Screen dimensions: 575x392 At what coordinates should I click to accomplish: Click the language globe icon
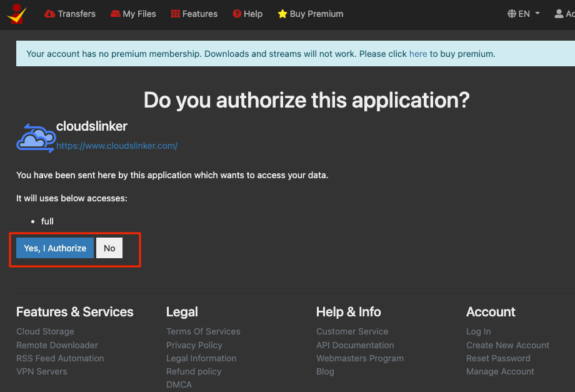pos(511,14)
